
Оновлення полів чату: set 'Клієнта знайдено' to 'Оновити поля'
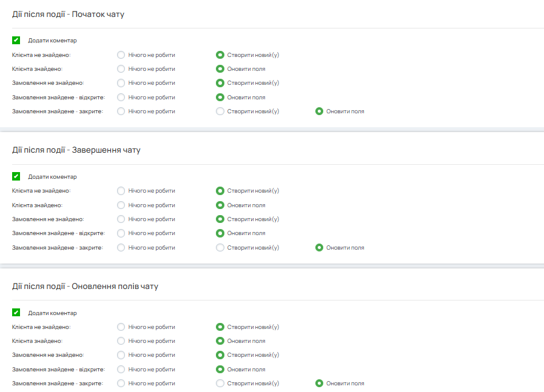(220, 341)
